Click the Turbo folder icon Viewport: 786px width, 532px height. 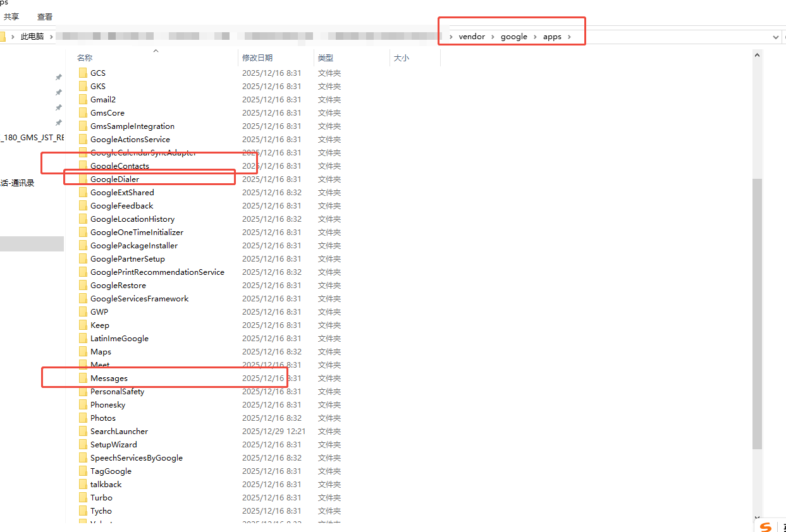click(83, 497)
